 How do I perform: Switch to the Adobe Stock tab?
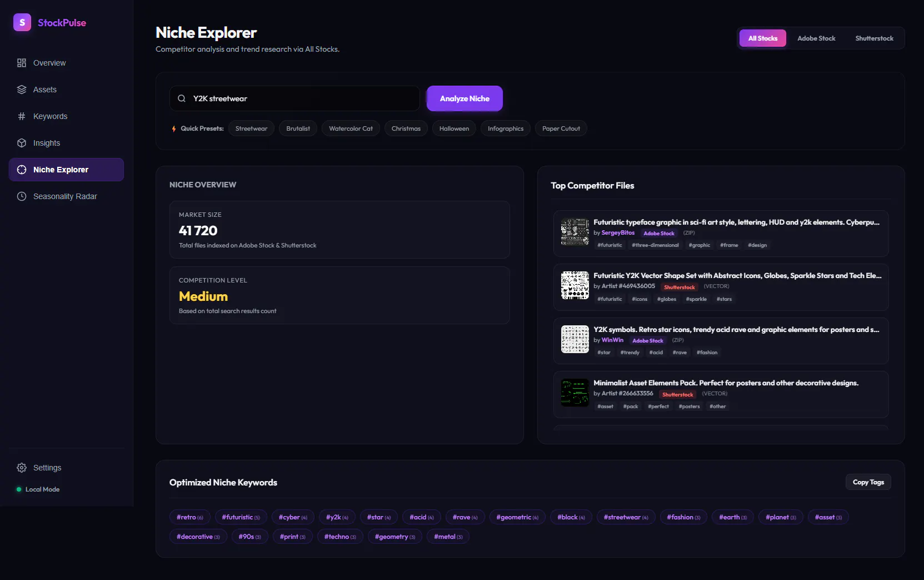[816, 38]
